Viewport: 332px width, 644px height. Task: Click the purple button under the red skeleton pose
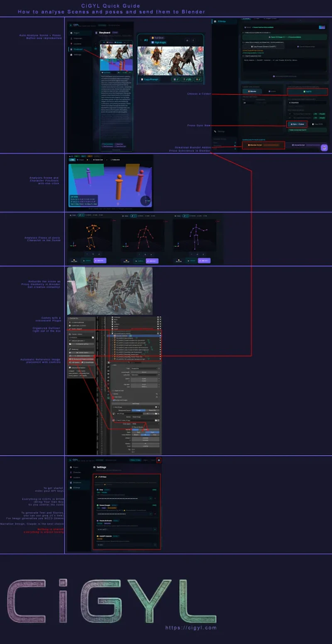pos(152,261)
